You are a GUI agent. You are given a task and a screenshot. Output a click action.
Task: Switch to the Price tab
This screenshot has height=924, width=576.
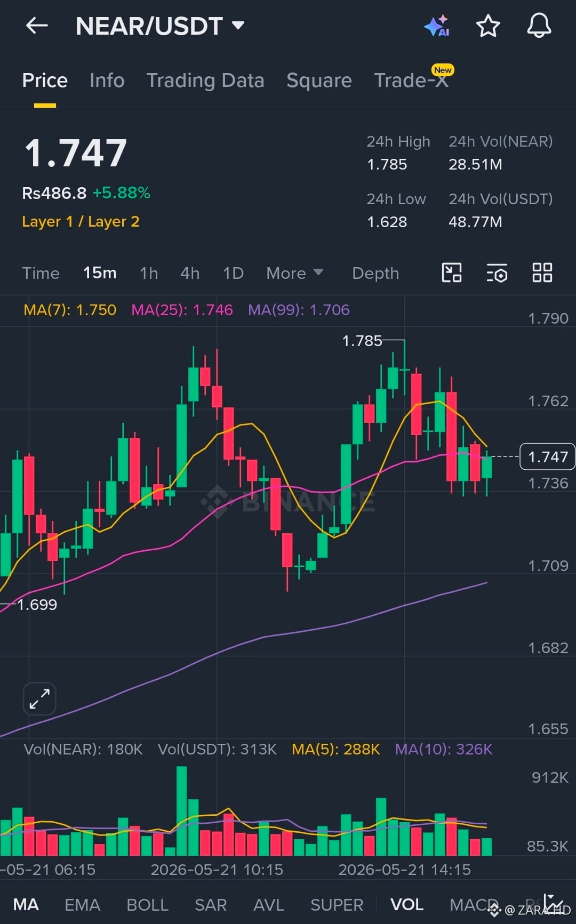point(45,81)
